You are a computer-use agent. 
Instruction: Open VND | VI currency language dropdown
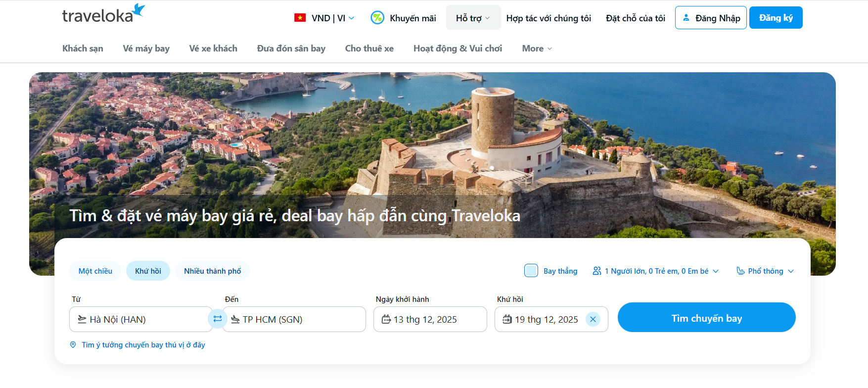click(x=324, y=18)
